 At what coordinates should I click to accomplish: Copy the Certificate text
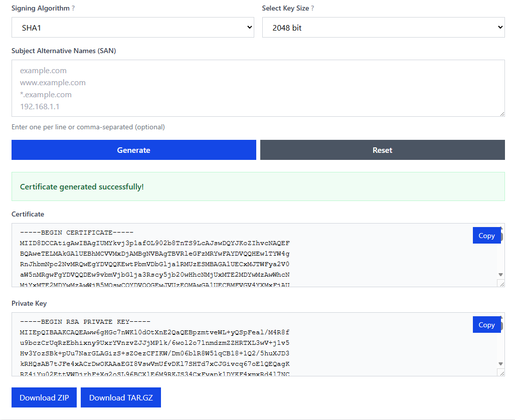(x=487, y=235)
